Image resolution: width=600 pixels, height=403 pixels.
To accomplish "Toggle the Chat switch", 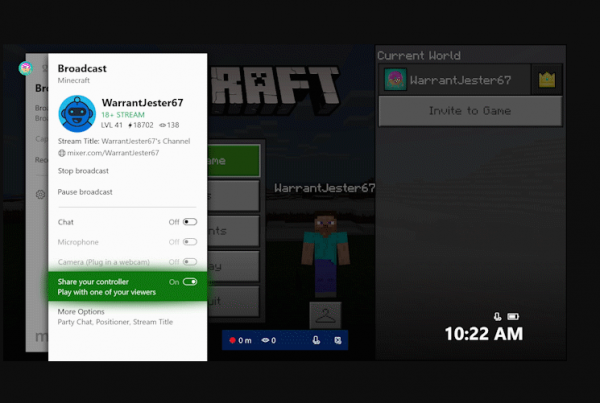I will click(190, 222).
